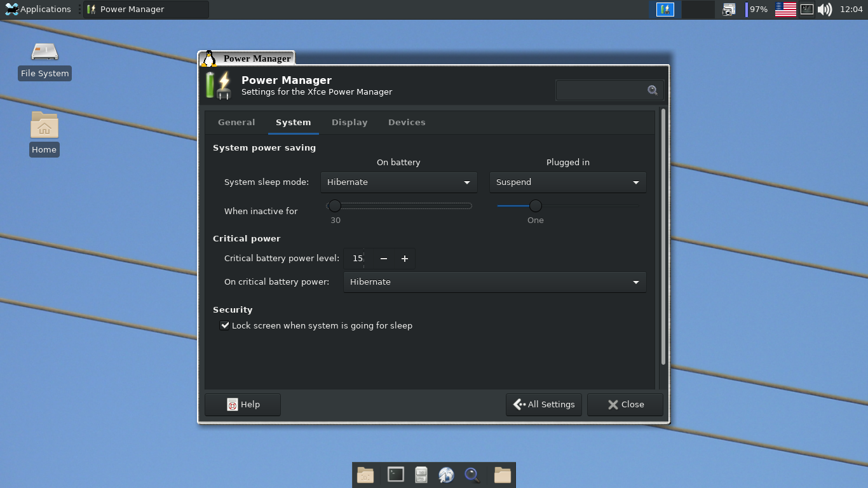This screenshot has height=488, width=868.
Task: Switch to the General tab
Action: point(236,122)
